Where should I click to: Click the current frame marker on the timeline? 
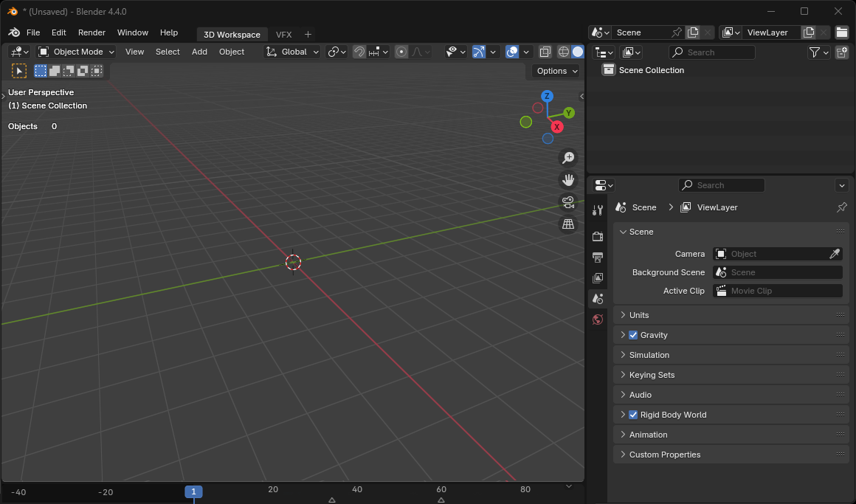point(193,491)
